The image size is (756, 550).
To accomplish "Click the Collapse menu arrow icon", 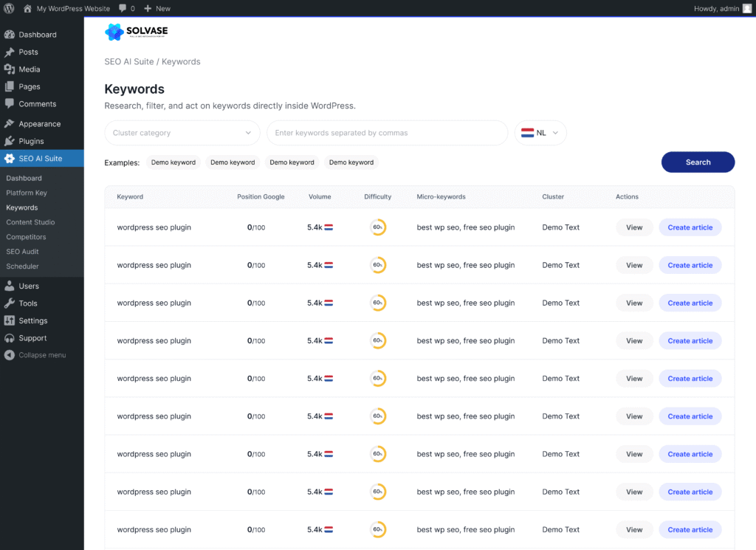I will (x=10, y=355).
